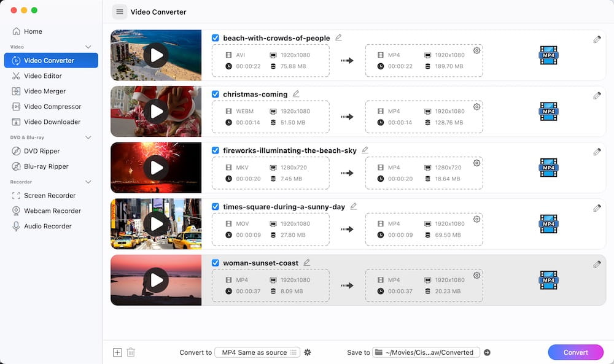Open Audio Recorder from the sidebar
This screenshot has height=364, width=614.
point(48,227)
